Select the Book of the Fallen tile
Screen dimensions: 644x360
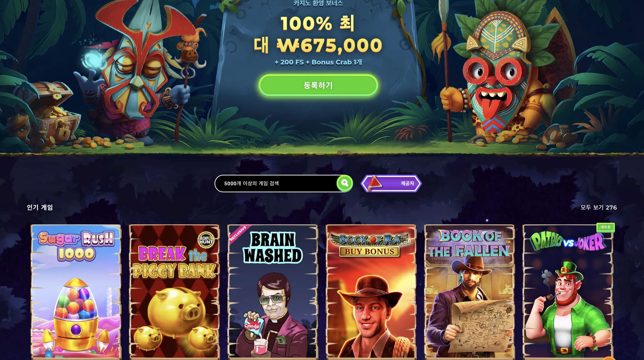point(469,292)
